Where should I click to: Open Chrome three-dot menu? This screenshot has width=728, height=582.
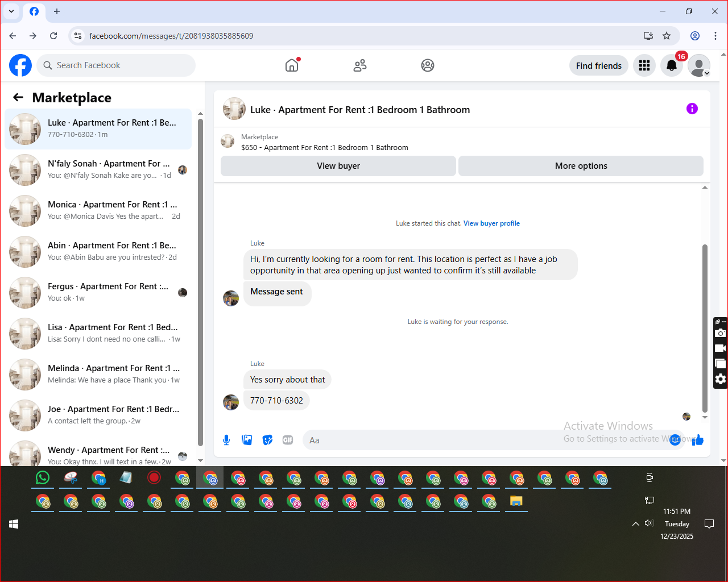point(715,36)
